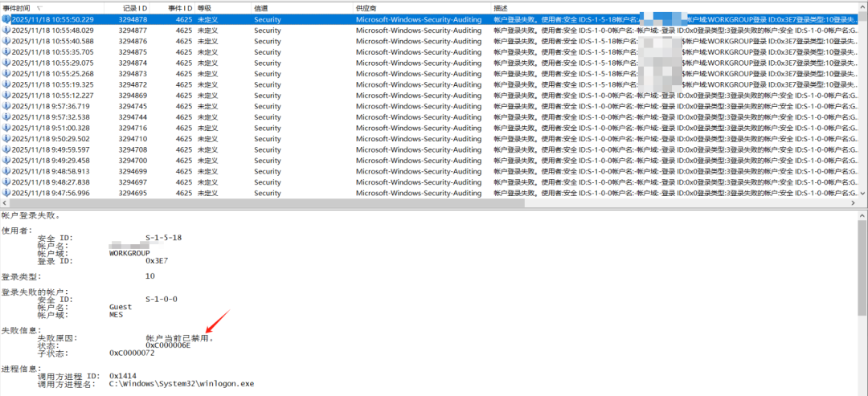Click the 等级 column header

[204, 9]
